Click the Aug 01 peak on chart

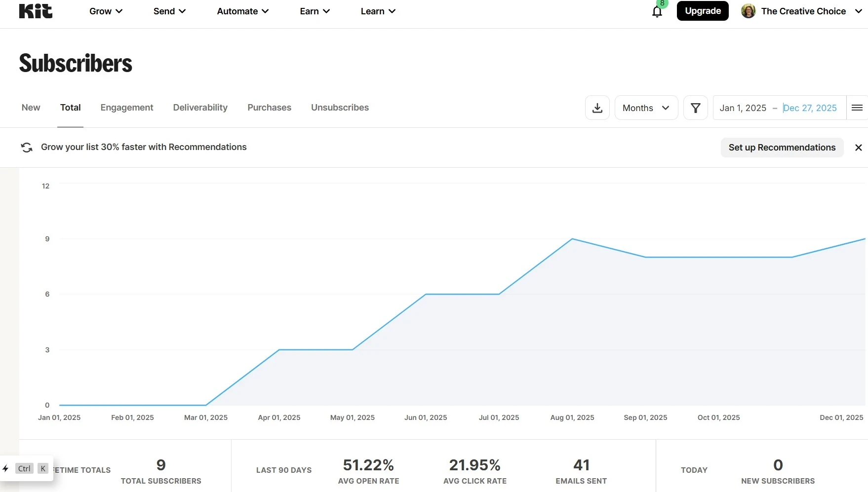click(572, 239)
